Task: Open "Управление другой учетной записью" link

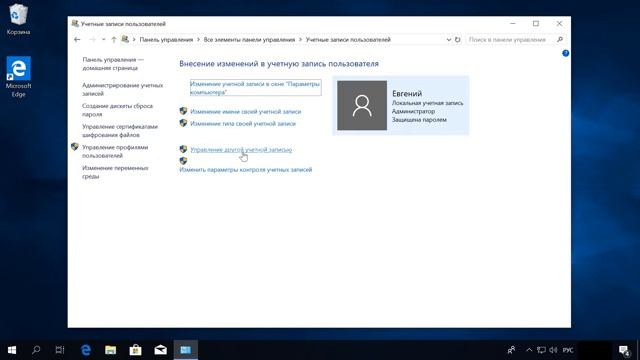Action: pyautogui.click(x=241, y=150)
